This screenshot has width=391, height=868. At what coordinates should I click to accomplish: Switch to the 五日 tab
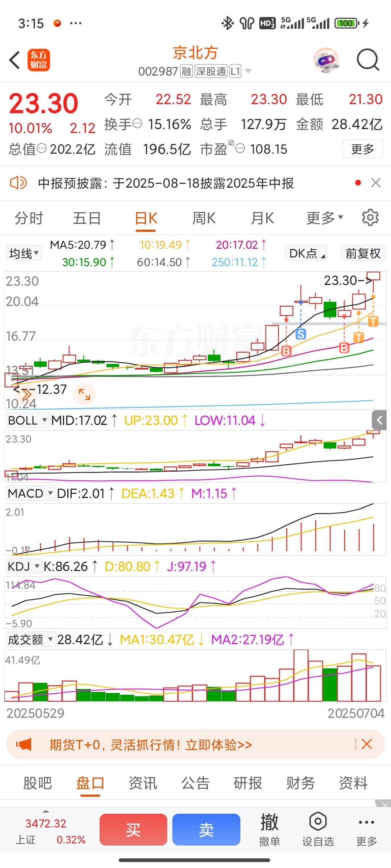click(x=87, y=218)
